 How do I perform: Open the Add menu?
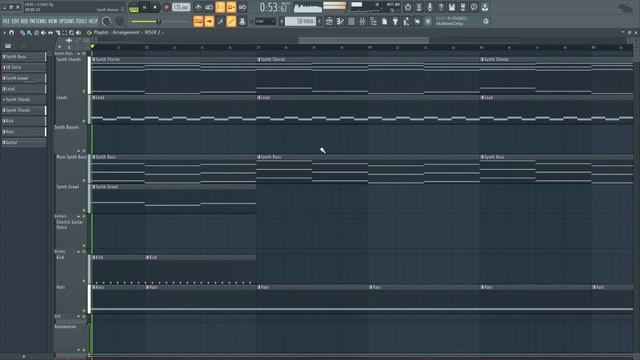(x=24, y=21)
